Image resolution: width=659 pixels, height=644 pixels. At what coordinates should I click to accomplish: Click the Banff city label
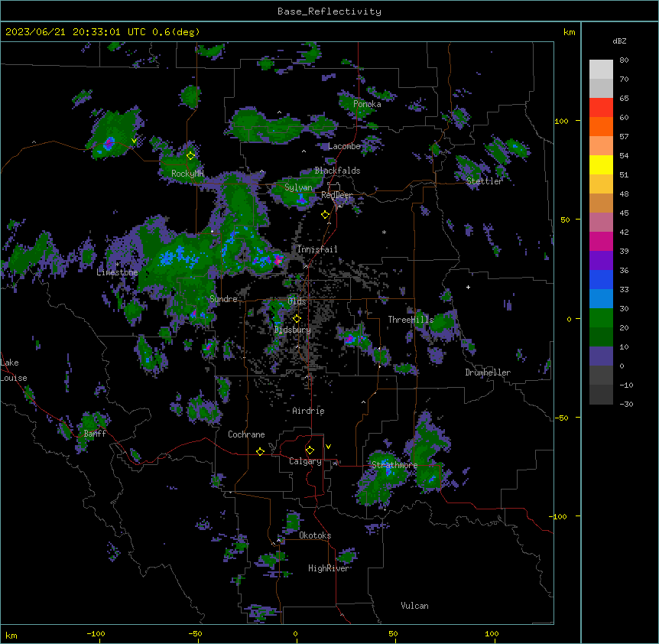95,434
